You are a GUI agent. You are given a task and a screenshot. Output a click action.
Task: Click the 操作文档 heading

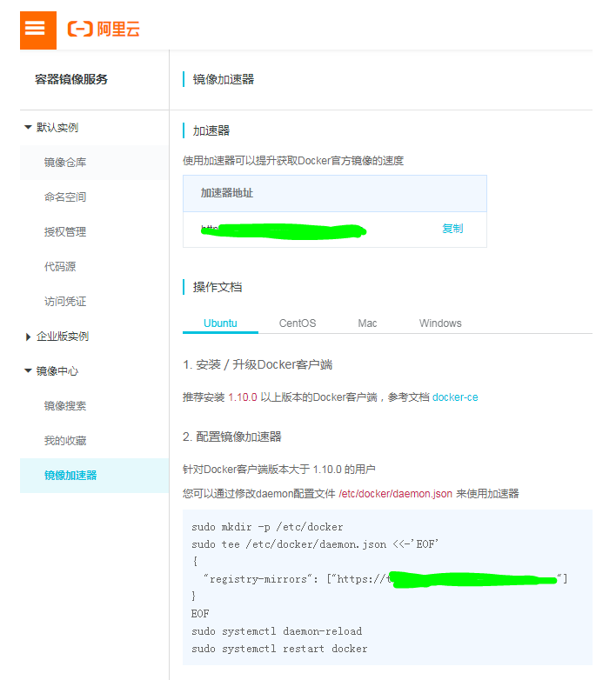(218, 287)
